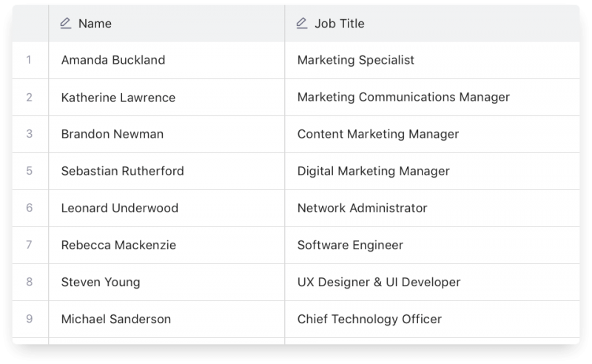Select the Name column header
This screenshot has height=364, width=592.
coord(95,24)
